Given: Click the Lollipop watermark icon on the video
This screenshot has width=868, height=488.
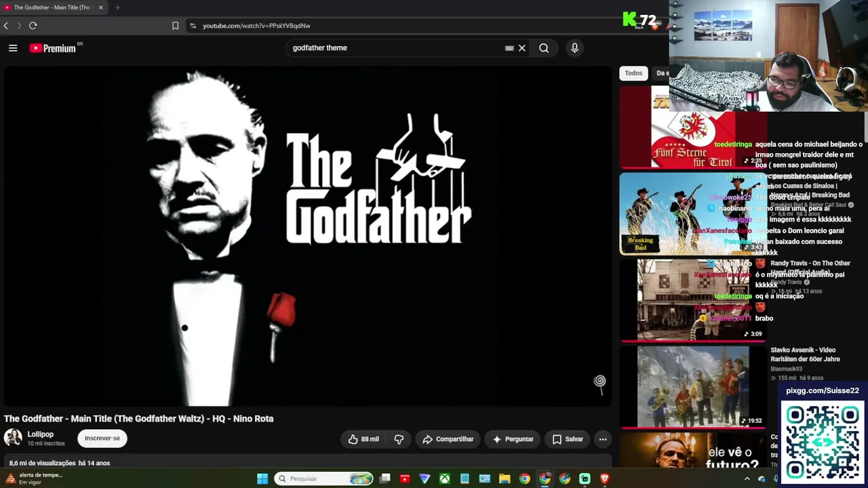Looking at the screenshot, I should [599, 383].
